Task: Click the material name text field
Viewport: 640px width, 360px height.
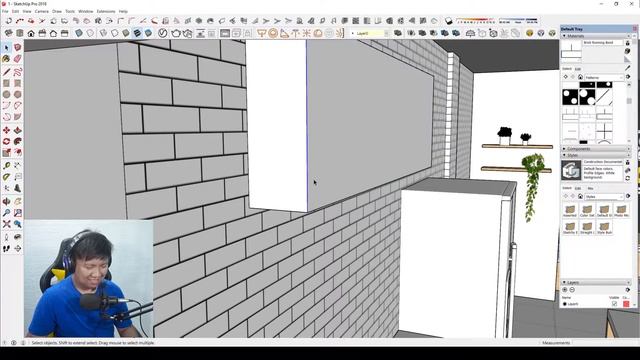Action: coord(603,42)
